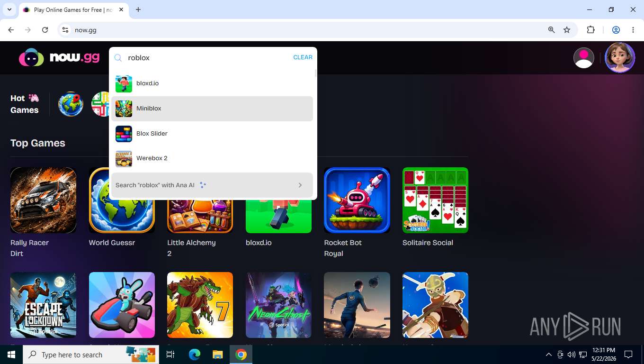
Task: Open a new browser tab
Action: (138, 9)
